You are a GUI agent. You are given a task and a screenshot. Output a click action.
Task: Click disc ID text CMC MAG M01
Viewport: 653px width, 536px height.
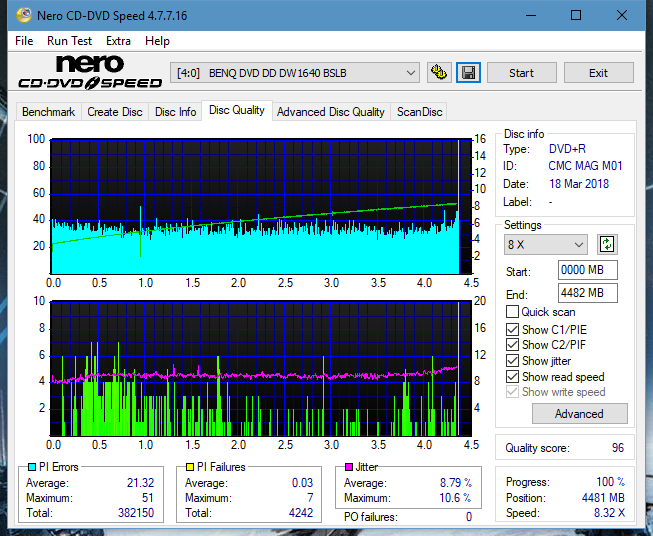pos(585,166)
